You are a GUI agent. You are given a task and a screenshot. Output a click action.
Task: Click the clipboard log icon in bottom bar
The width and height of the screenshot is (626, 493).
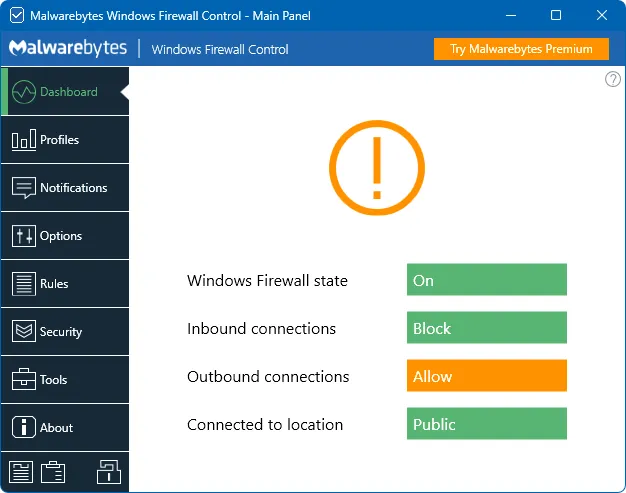53,472
